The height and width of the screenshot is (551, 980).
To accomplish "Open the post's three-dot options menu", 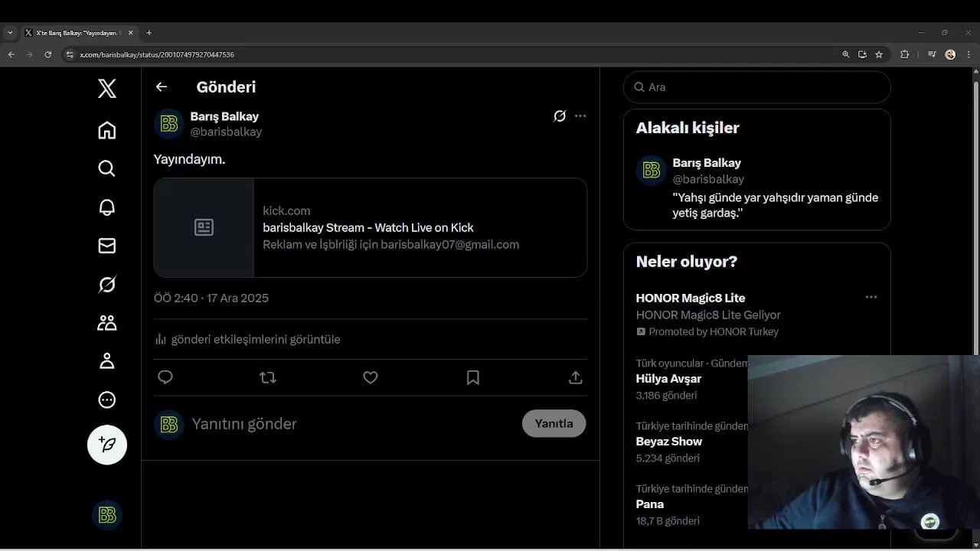I will tap(580, 116).
